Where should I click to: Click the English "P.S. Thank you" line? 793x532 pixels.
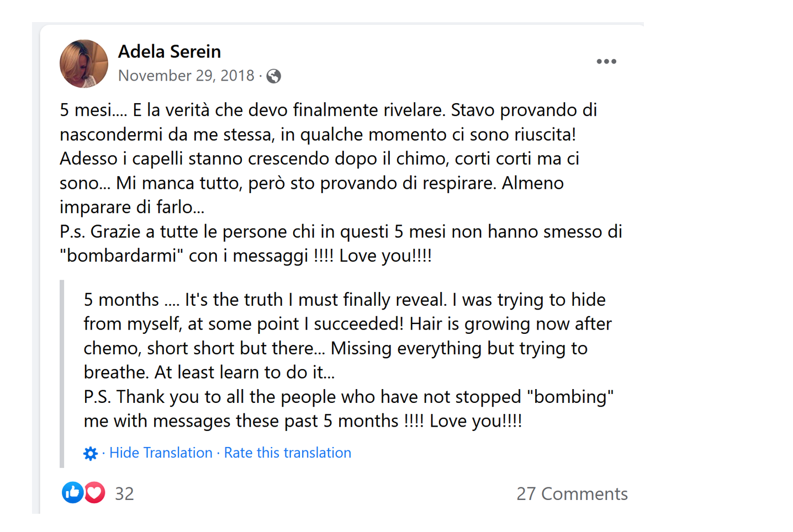[x=348, y=397]
